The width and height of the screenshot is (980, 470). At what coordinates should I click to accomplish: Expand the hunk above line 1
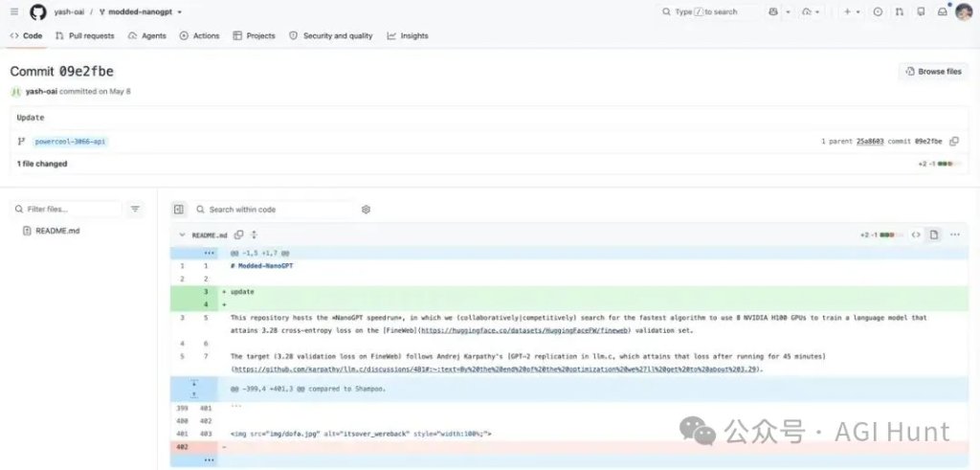click(209, 253)
